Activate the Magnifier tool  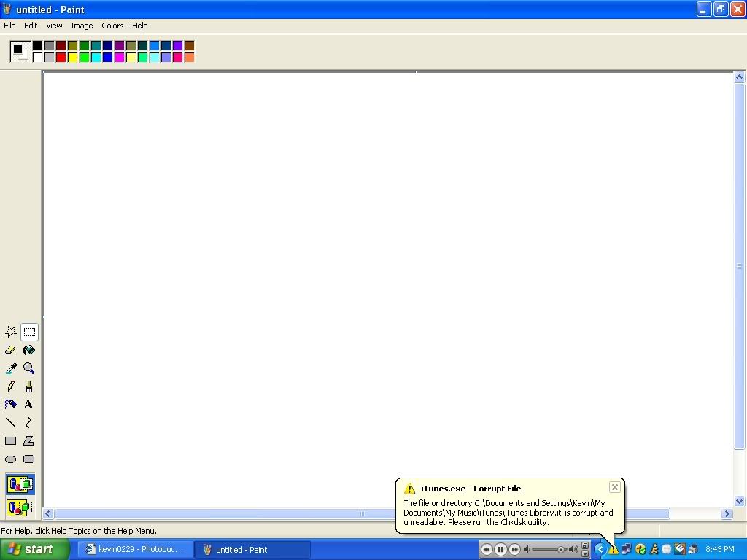[x=29, y=368]
